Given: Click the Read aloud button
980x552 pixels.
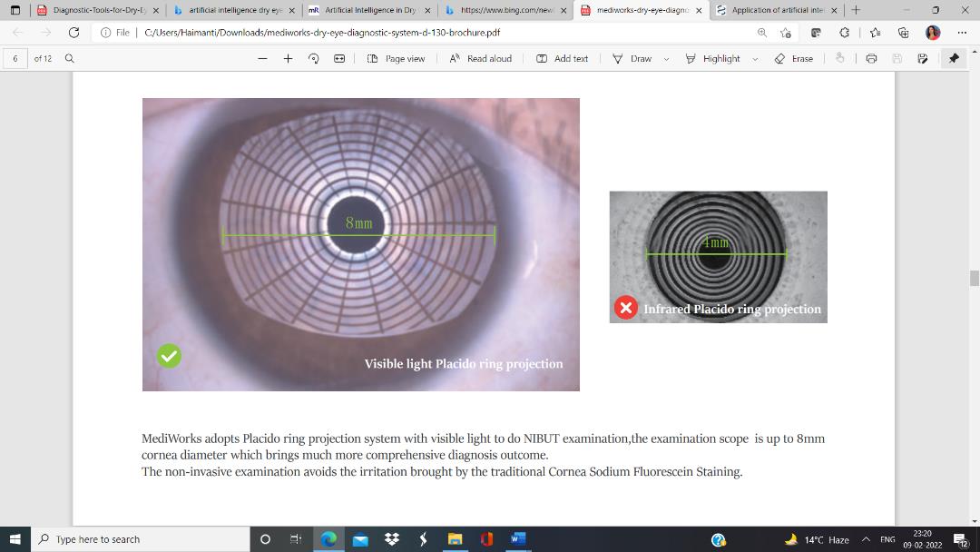Looking at the screenshot, I should (481, 58).
